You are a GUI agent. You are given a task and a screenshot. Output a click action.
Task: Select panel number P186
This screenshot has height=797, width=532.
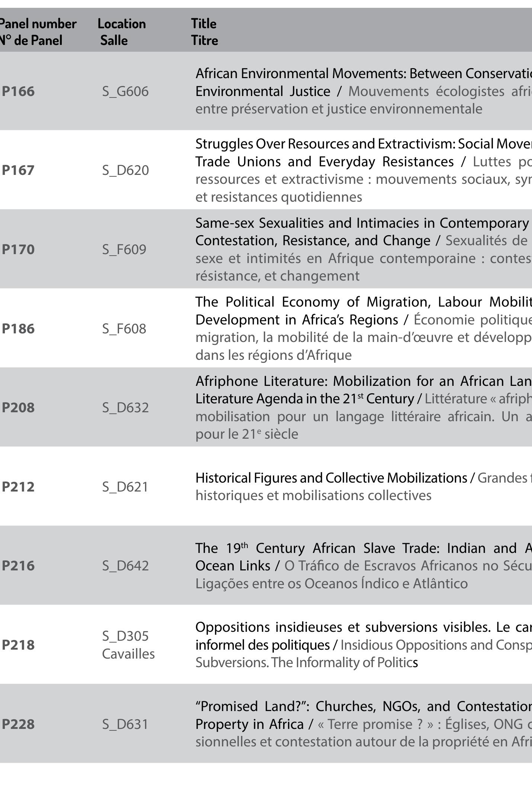point(18,329)
